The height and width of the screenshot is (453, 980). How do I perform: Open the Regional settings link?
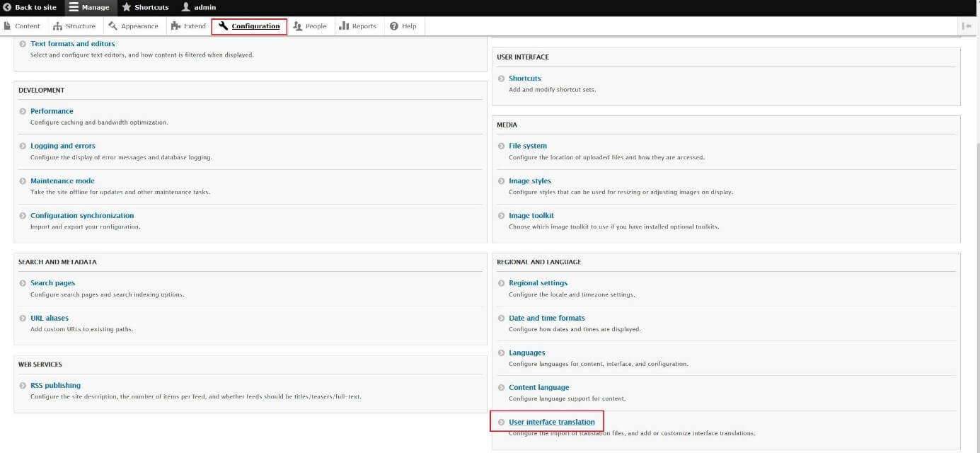[x=538, y=283]
